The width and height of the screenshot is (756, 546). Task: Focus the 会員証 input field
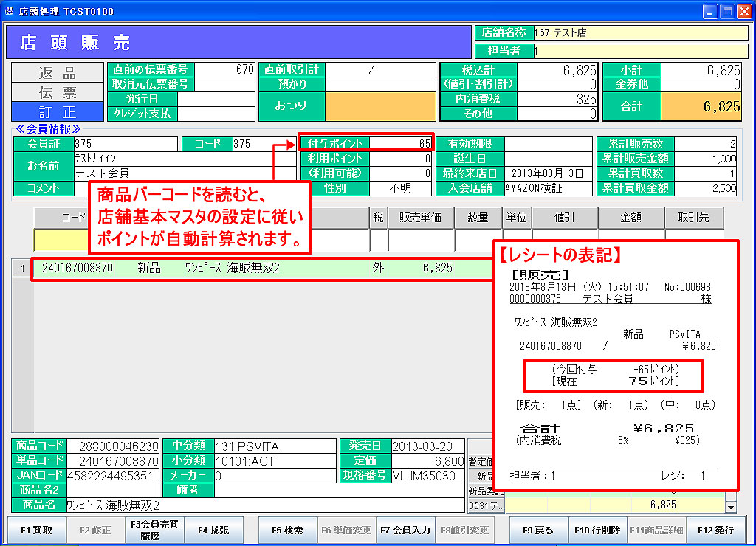coord(125,144)
